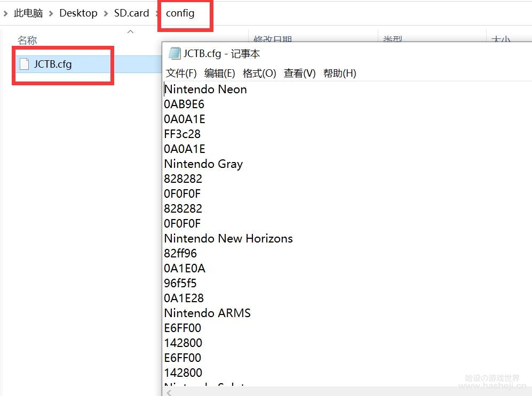
Task: Open the 查看(V) menu in Notepad
Action: click(299, 73)
